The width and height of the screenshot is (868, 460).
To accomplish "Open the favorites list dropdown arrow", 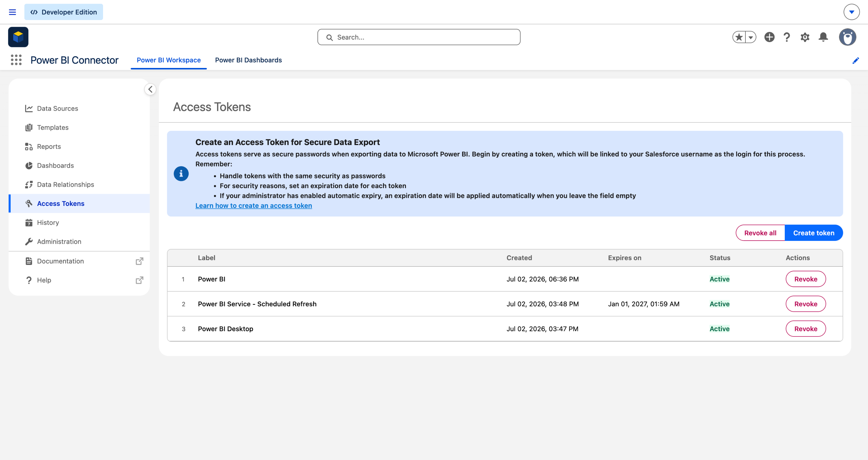I will pos(751,37).
